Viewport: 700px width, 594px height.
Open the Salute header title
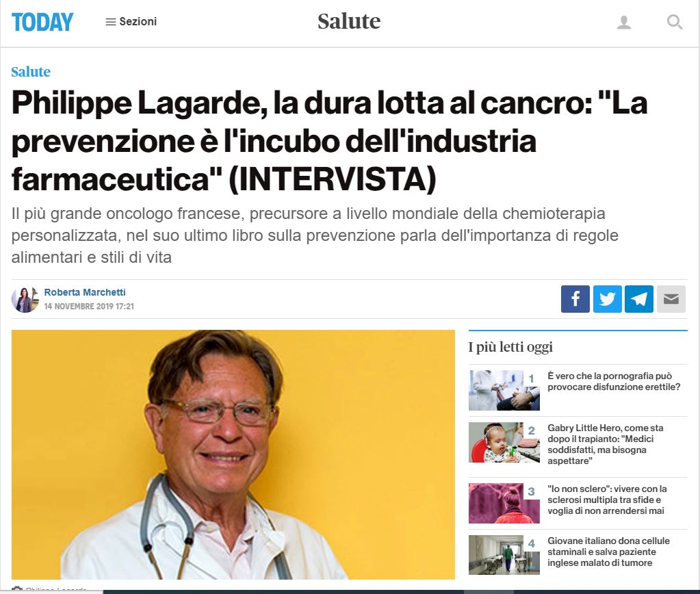(x=349, y=21)
